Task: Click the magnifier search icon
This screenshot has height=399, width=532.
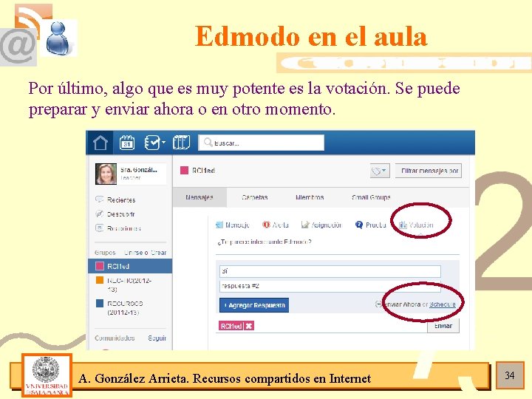Action: pos(208,143)
